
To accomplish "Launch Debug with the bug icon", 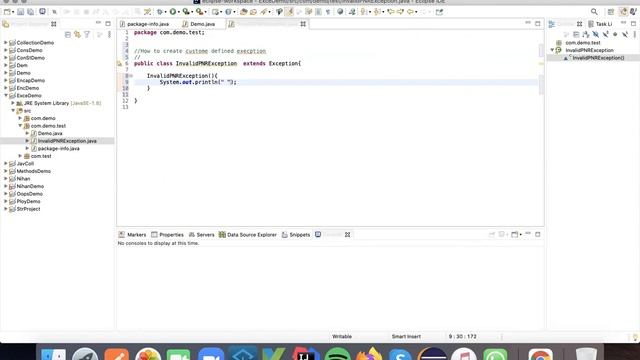I will point(160,12).
